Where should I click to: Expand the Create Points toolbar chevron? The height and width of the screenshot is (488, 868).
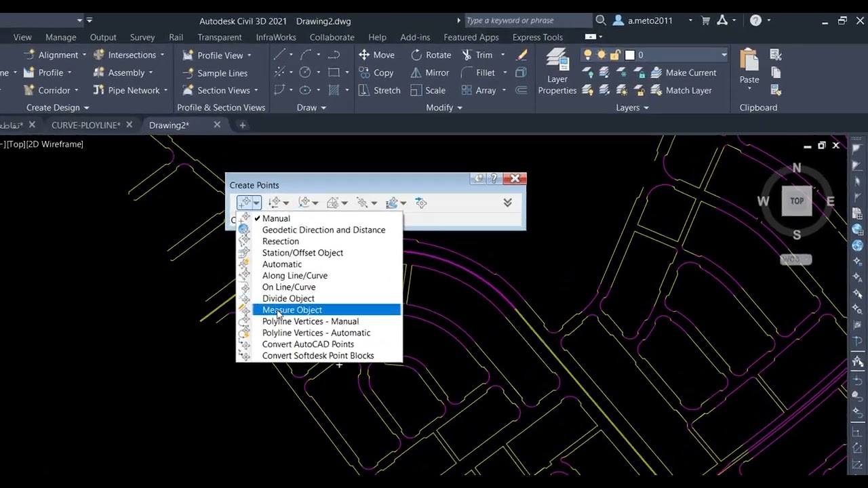pyautogui.click(x=507, y=203)
